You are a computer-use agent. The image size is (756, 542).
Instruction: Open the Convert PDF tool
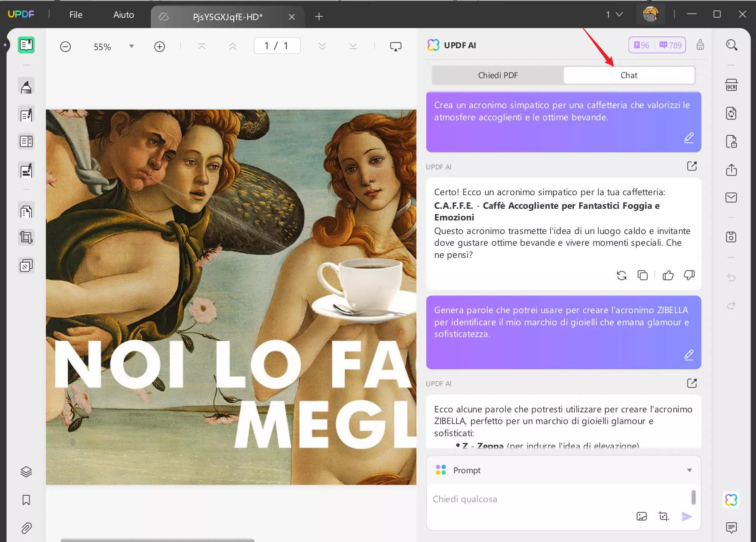[732, 113]
